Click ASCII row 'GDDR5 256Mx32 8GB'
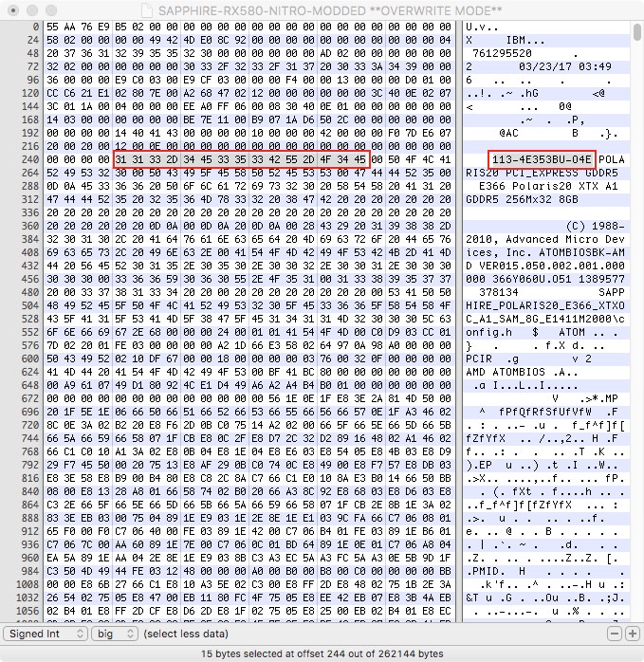This screenshot has width=644, height=662. [522, 199]
